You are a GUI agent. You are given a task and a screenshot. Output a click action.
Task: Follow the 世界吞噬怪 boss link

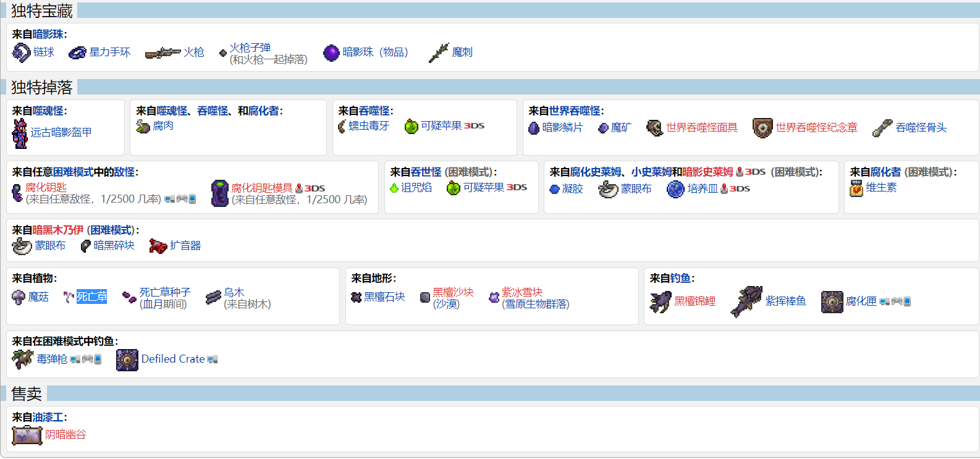tap(574, 111)
